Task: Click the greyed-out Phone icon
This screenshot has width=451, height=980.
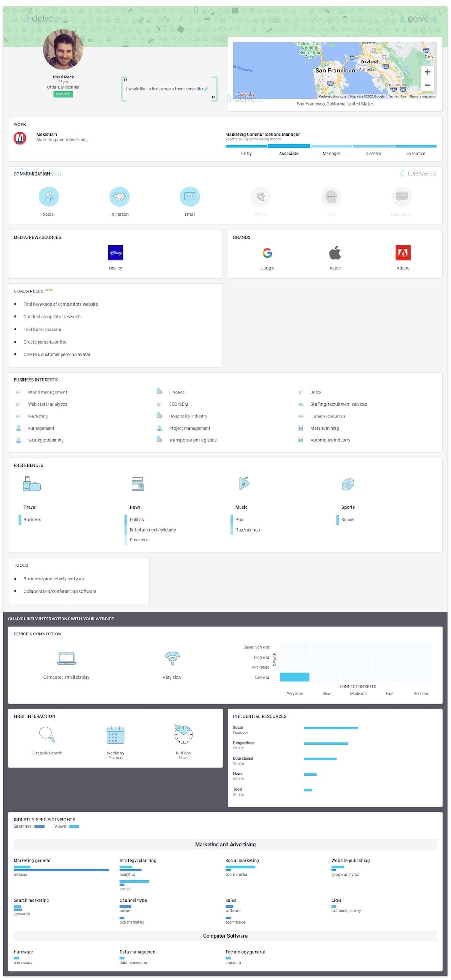Action: coord(260,196)
